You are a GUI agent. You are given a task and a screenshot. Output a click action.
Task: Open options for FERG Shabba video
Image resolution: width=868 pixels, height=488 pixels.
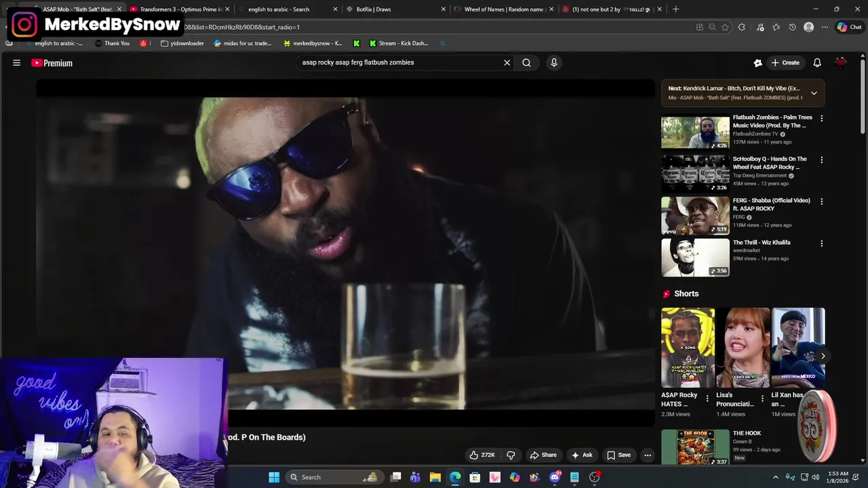tap(821, 201)
